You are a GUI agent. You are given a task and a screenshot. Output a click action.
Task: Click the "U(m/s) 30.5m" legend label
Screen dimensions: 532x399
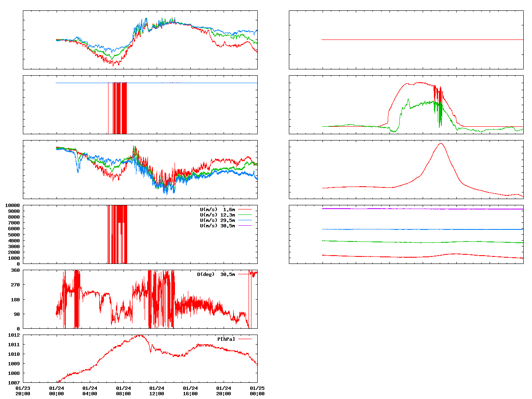217,226
